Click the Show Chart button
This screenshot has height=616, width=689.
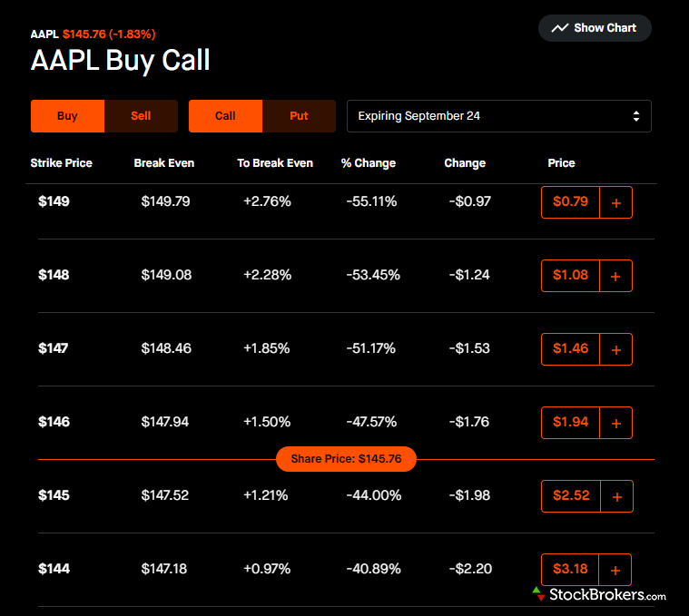pyautogui.click(x=595, y=28)
